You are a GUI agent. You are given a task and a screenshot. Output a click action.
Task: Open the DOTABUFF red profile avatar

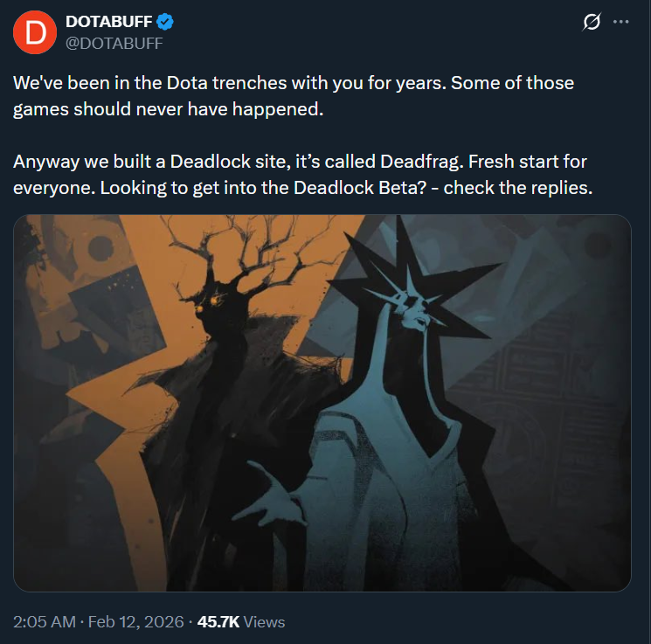(x=35, y=32)
